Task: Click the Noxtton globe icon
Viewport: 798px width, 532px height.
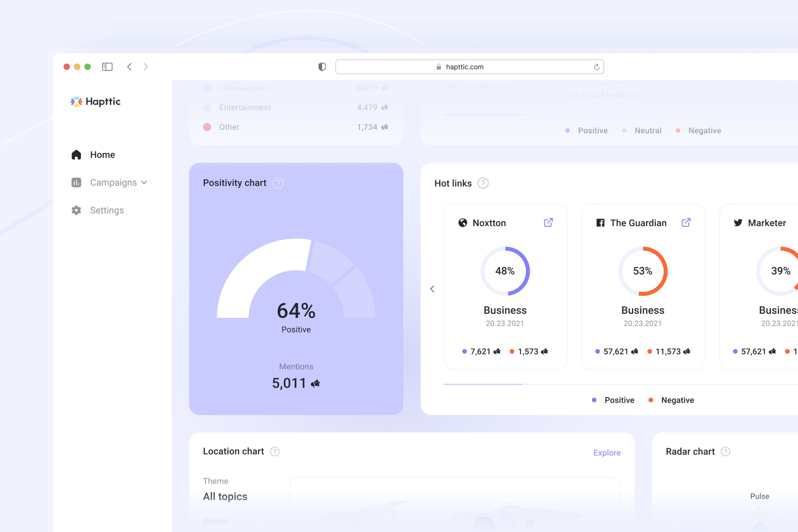Action: (x=463, y=223)
